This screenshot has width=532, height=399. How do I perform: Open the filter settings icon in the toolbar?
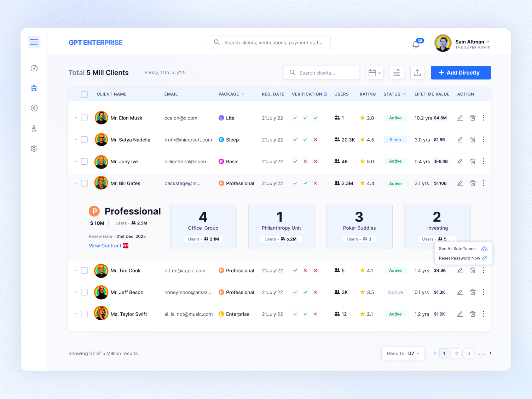coord(397,72)
